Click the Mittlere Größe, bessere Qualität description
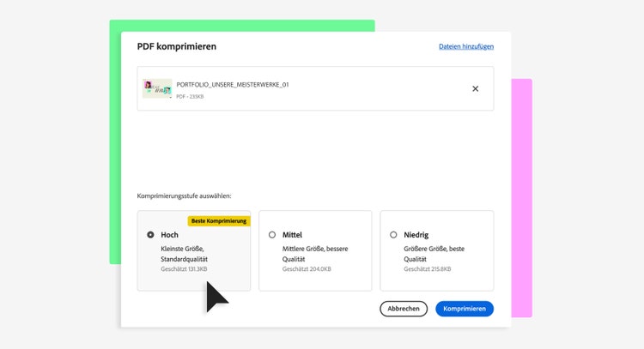644x349 pixels. tap(315, 254)
